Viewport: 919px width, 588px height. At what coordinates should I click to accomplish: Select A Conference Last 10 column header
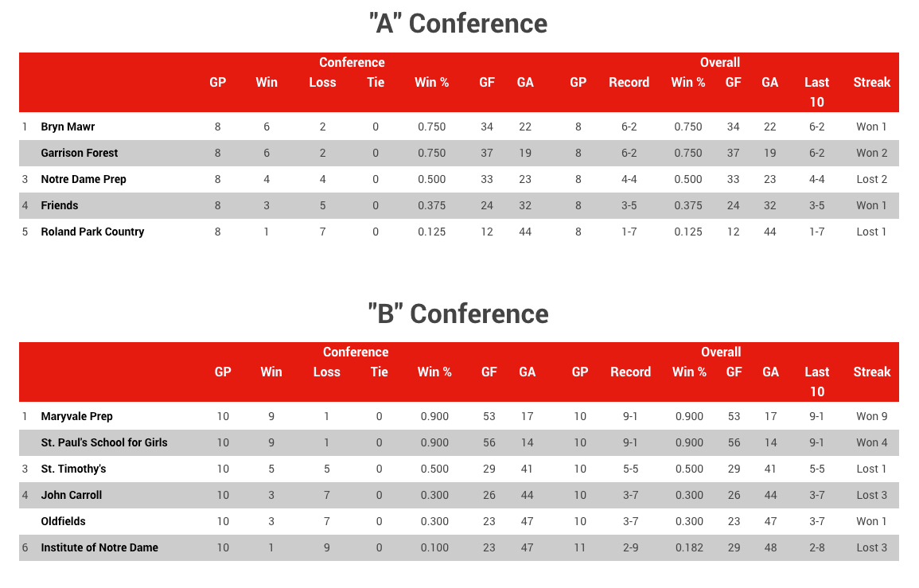point(816,92)
